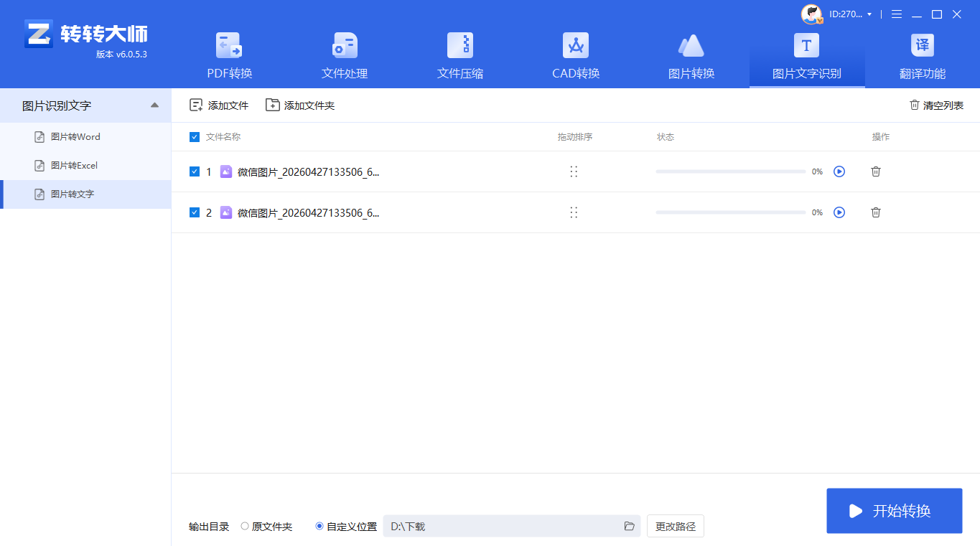Click the 转转大师 logo icon
Screen dimensions: 980x546
39,34
